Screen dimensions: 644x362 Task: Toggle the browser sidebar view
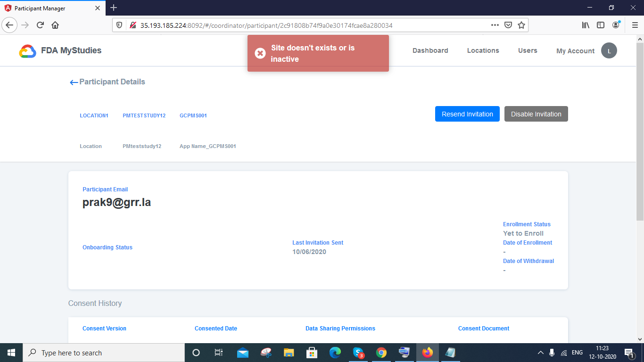point(600,25)
